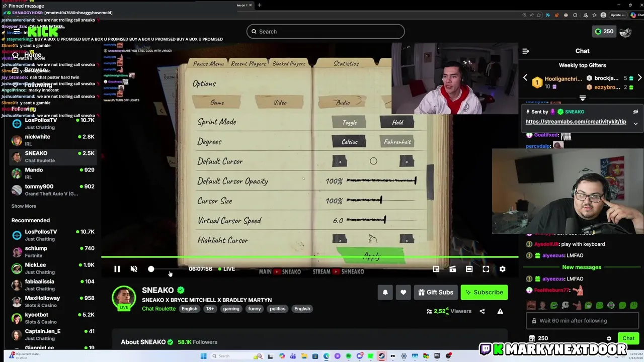The width and height of the screenshot is (644, 362).
Task: Open recommended channel schlump
Action: point(53,251)
